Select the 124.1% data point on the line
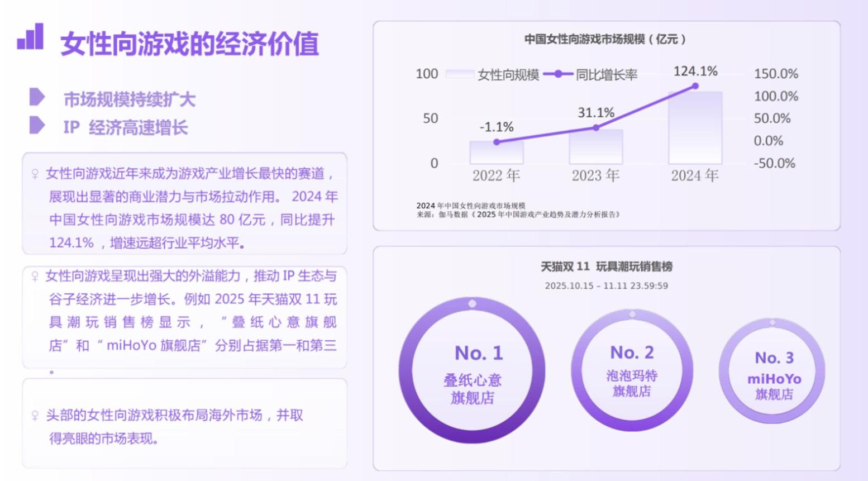The height and width of the screenshot is (481, 868). (x=695, y=85)
